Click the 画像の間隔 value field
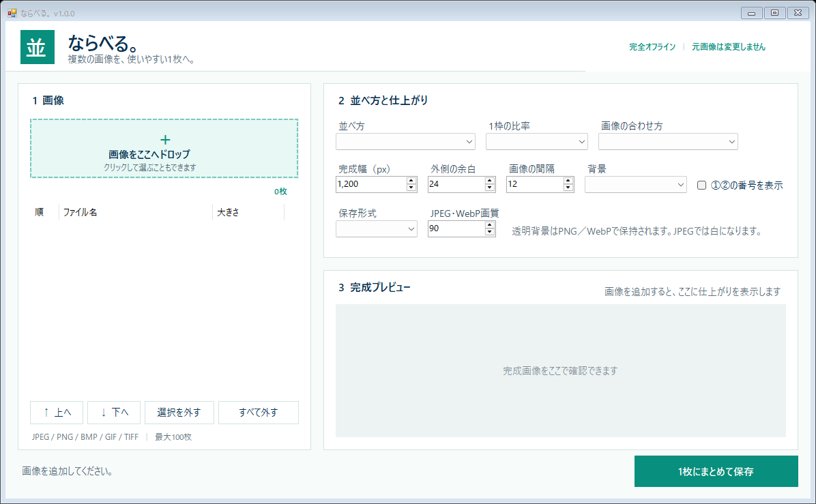The width and height of the screenshot is (816, 504). 534,184
